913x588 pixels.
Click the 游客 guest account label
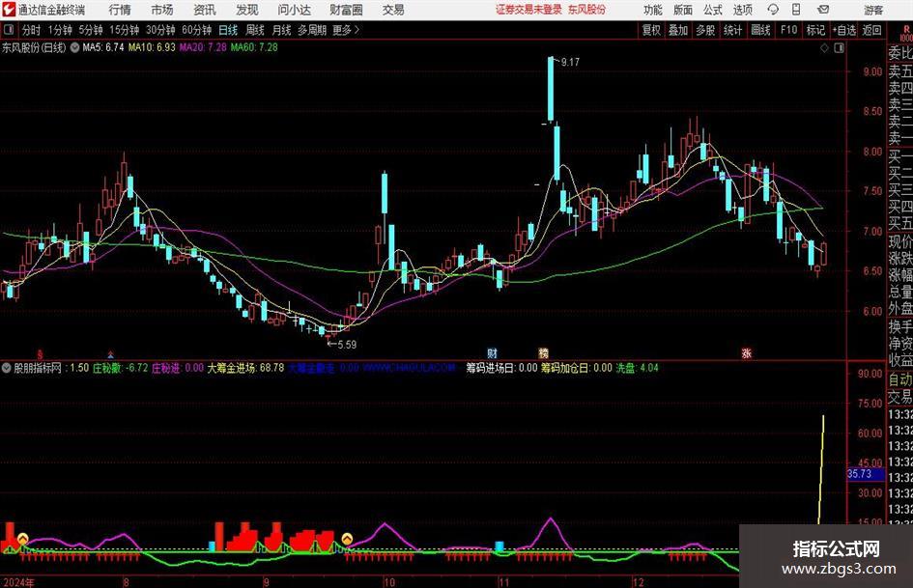(x=872, y=10)
